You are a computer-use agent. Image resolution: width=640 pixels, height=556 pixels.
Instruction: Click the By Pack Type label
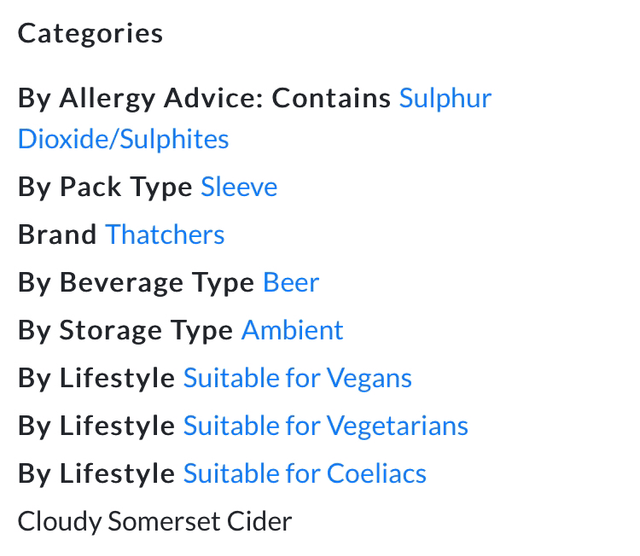(105, 187)
